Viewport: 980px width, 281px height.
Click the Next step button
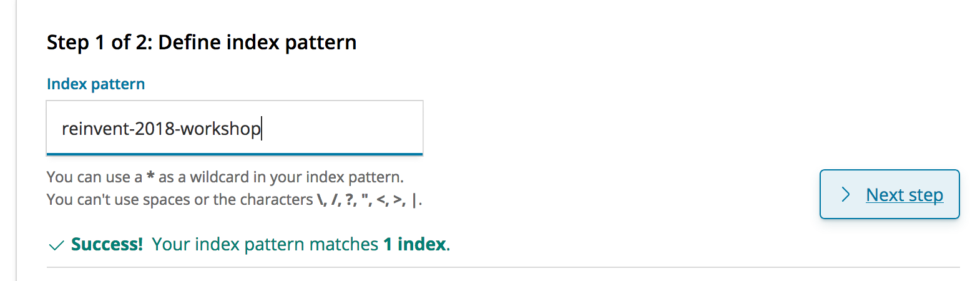[x=889, y=194]
